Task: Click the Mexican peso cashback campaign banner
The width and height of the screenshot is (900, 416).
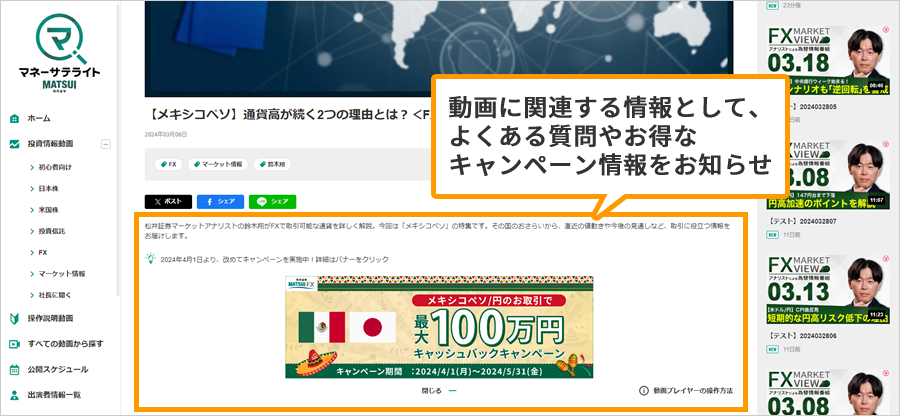Action: (x=439, y=327)
